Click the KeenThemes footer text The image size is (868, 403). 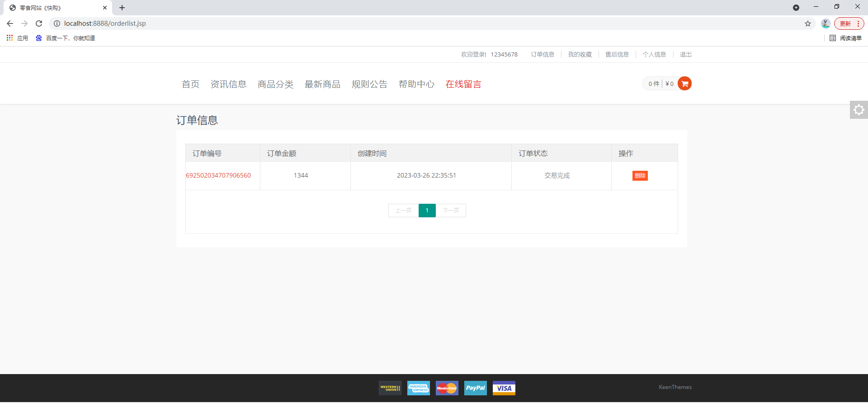[675, 387]
